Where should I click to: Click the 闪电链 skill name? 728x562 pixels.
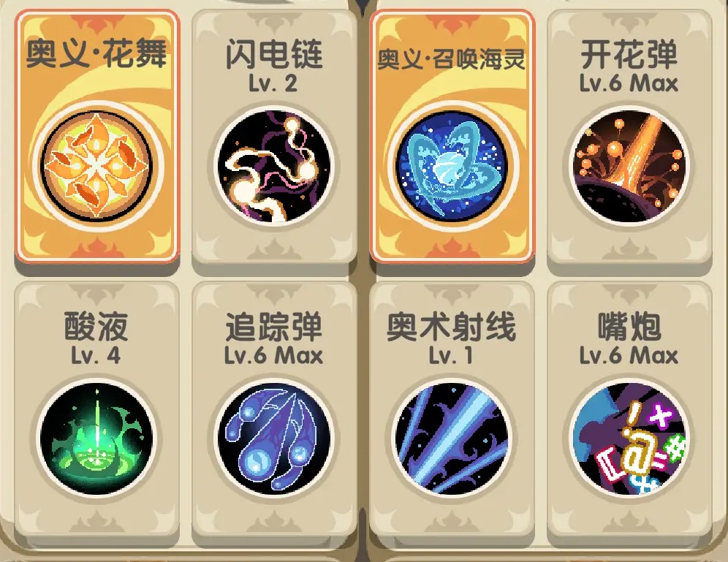[x=274, y=54]
